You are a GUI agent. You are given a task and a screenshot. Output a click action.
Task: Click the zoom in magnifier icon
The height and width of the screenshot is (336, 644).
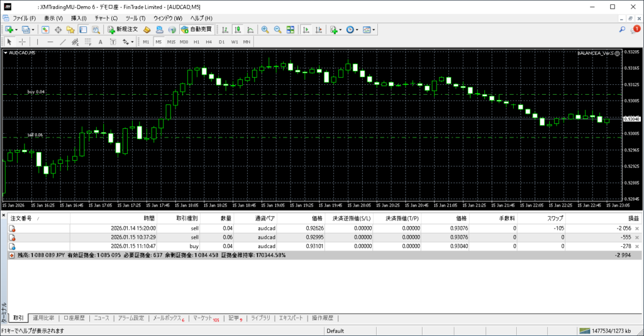265,30
